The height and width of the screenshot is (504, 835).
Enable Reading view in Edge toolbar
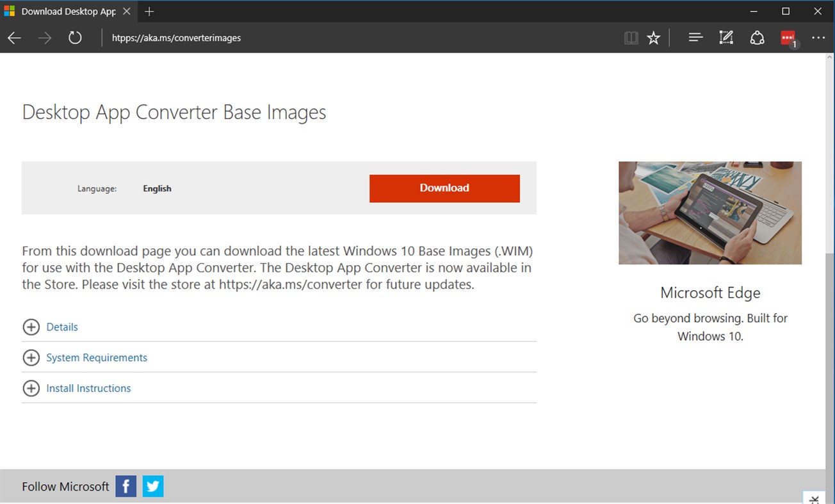631,38
